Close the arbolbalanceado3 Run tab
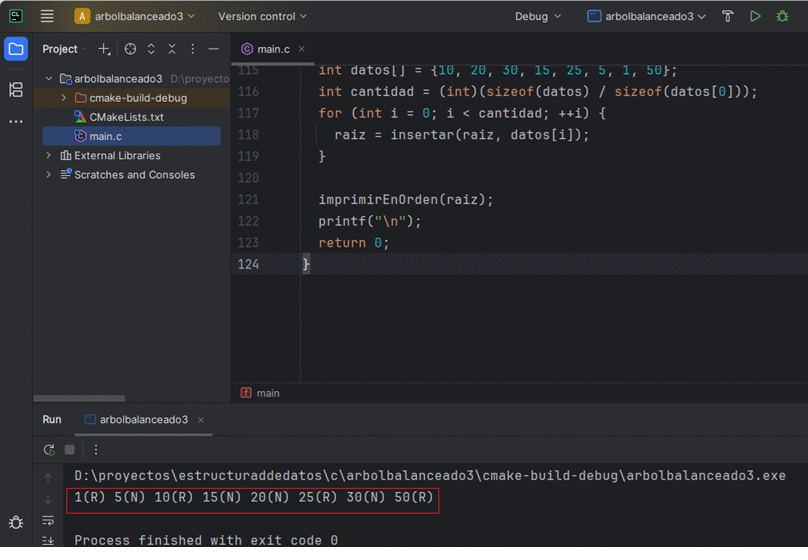This screenshot has width=808, height=560. [200, 420]
